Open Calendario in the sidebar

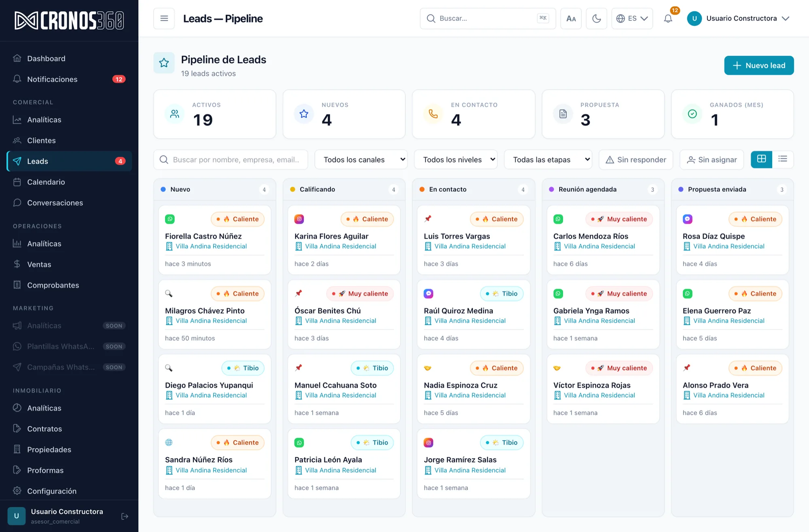point(69,182)
